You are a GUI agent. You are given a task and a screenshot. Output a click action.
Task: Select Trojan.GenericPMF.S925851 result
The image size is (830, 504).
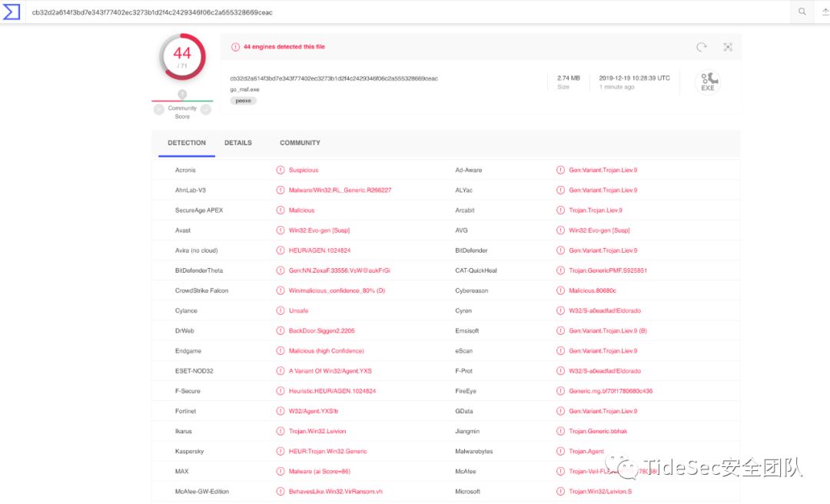608,270
